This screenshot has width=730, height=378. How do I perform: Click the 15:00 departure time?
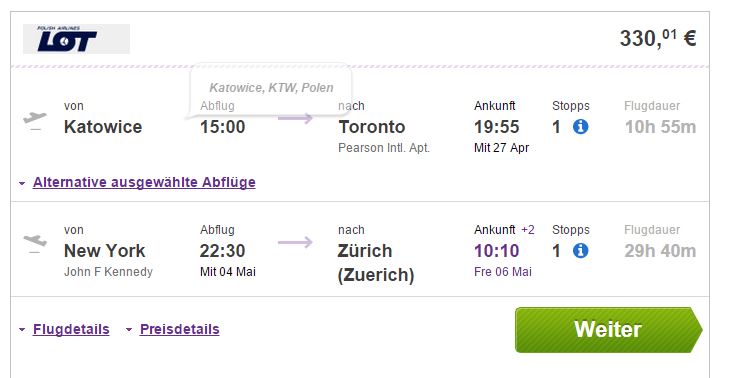coord(223,127)
